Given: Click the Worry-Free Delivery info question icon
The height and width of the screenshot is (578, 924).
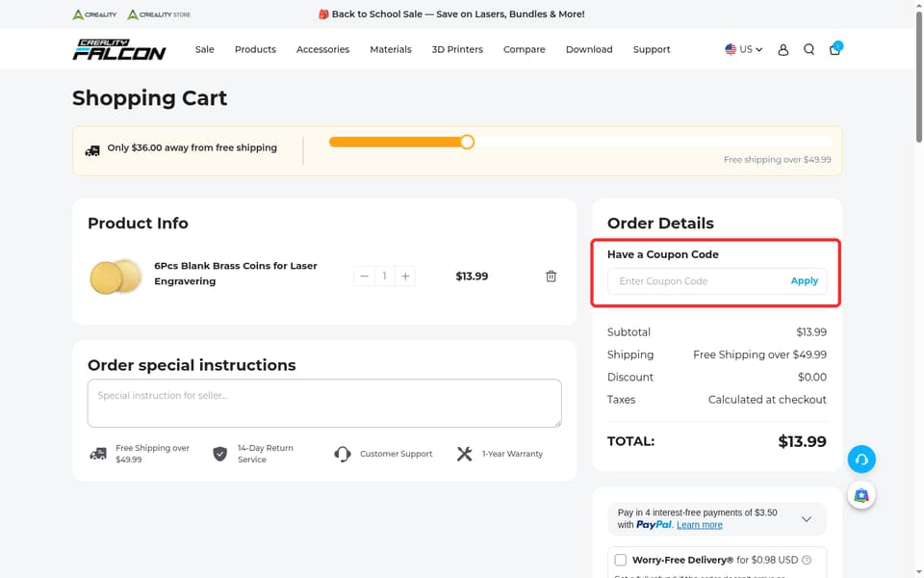Looking at the screenshot, I should pos(807,560).
